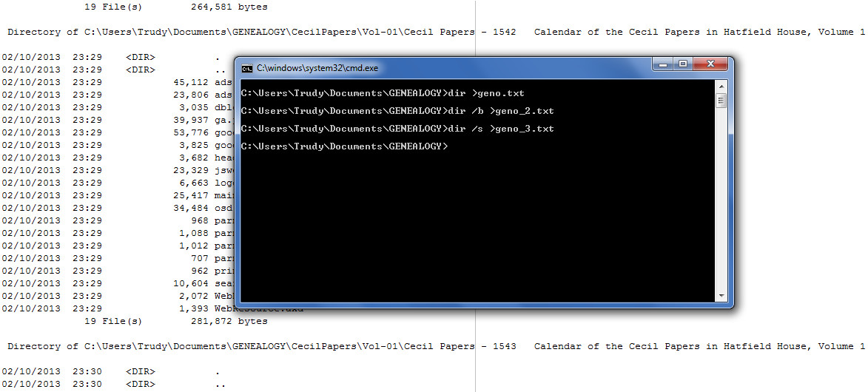Click the cmd scrollbar up arrow

point(721,87)
